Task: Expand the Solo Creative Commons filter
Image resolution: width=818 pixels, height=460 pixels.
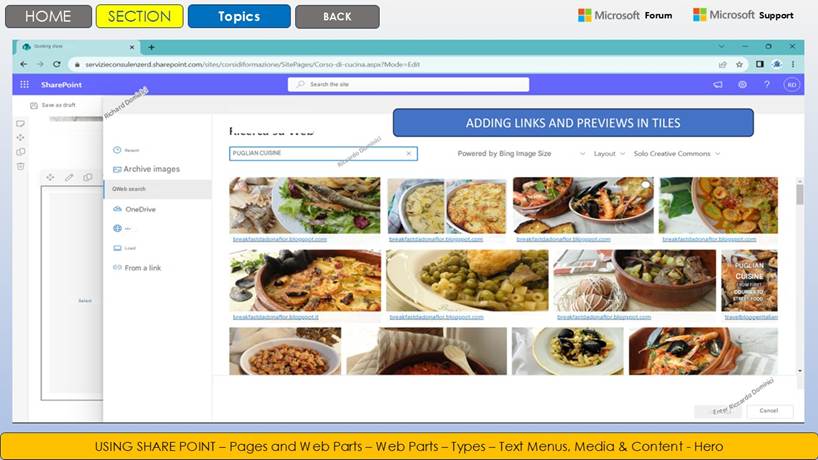Action: (x=677, y=154)
